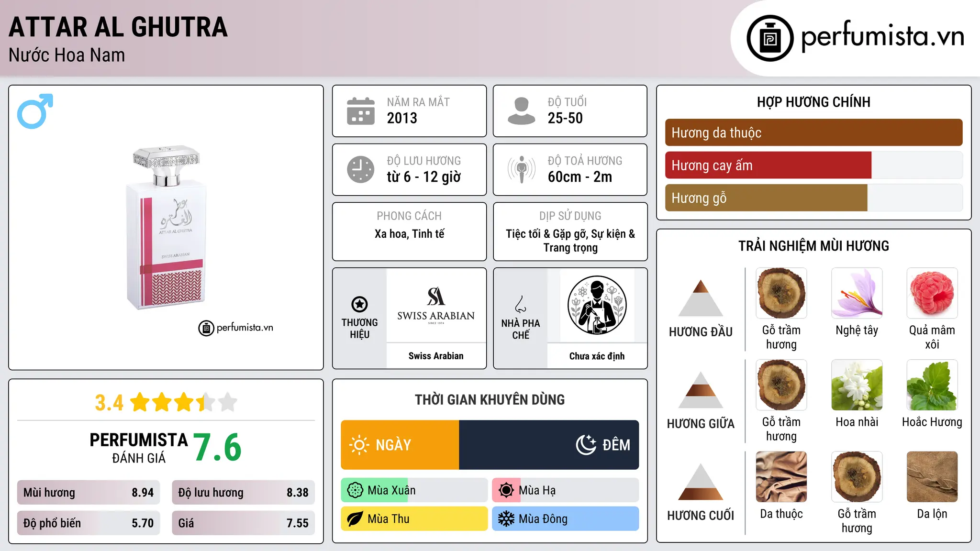
Task: Click the Mùa Đông season bar
Action: 565,519
